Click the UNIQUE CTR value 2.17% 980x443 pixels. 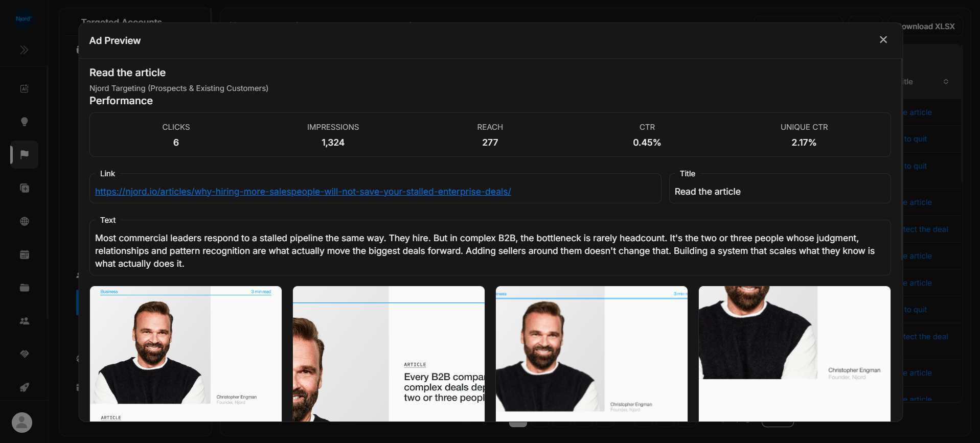click(x=804, y=143)
